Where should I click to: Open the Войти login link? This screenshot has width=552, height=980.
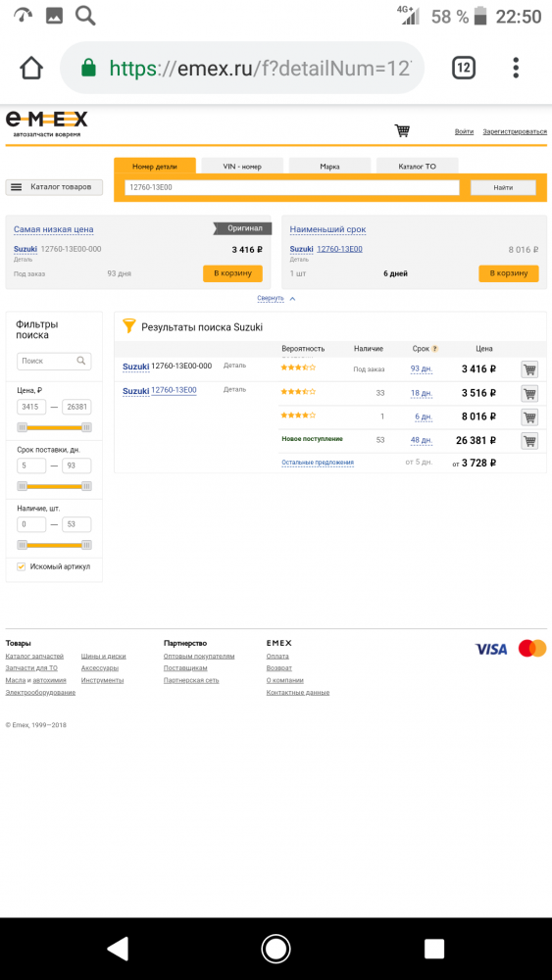(464, 131)
